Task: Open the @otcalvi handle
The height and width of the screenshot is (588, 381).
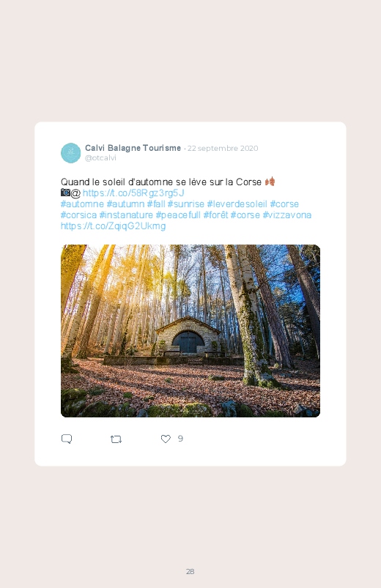Action: click(x=100, y=158)
